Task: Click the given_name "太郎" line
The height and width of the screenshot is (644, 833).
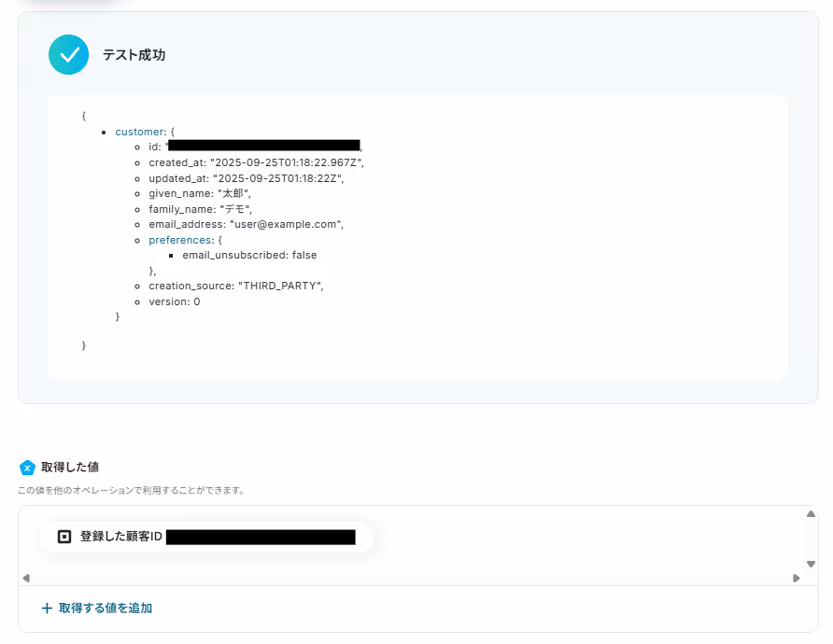Action: 200,194
